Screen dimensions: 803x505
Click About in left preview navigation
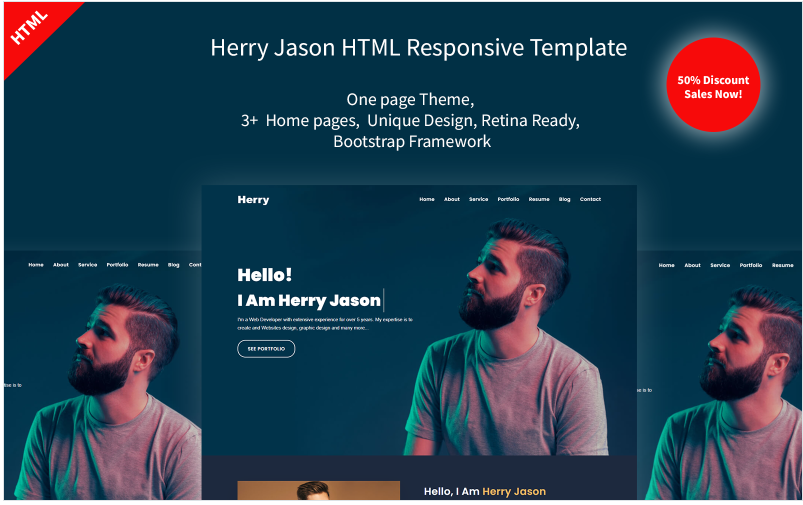tap(61, 265)
